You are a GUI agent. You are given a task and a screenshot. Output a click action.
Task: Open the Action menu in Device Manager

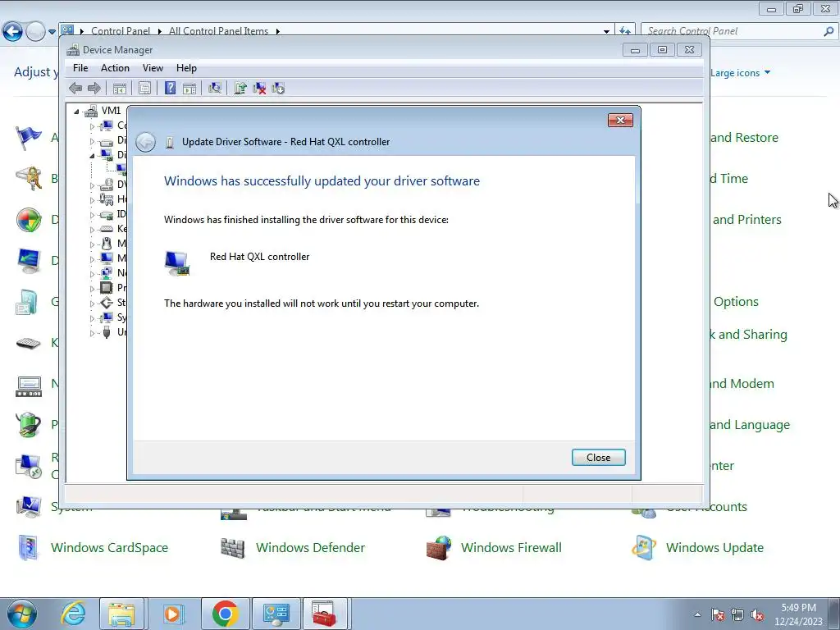click(115, 68)
